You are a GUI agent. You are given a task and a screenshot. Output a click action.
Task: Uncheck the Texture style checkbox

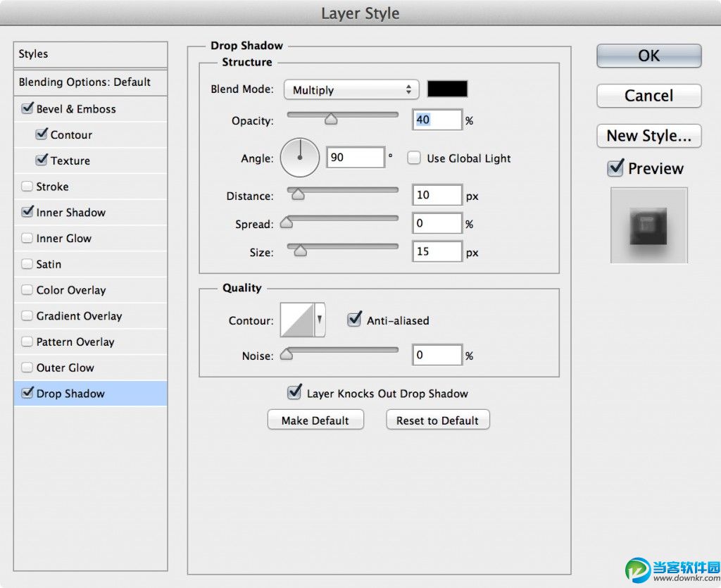(x=42, y=160)
